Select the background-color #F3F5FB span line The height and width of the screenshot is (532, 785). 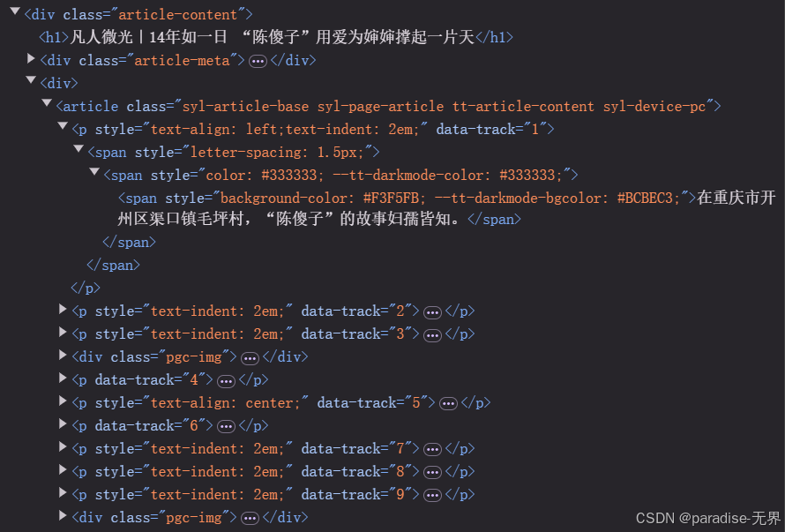(446, 208)
